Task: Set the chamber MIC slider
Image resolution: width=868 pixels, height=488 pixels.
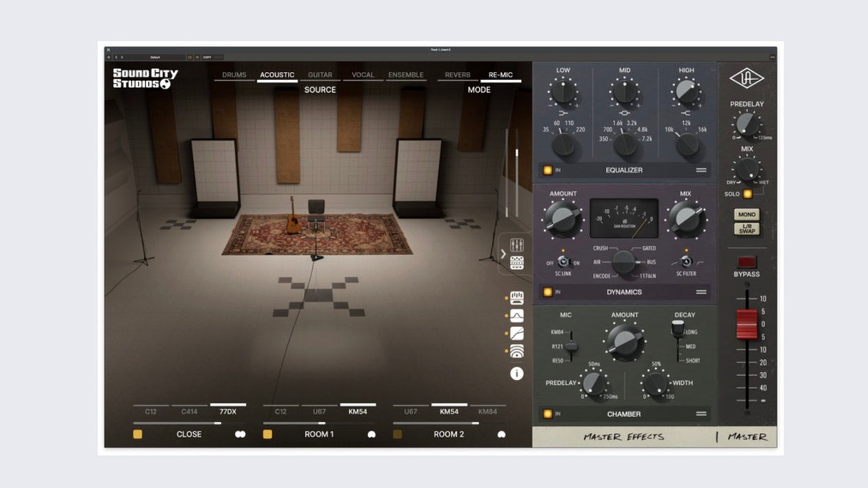Action: [571, 346]
